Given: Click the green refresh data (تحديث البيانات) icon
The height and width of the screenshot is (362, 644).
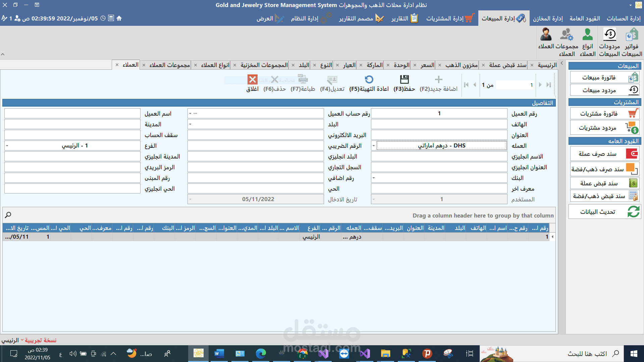Looking at the screenshot, I should [x=633, y=212].
